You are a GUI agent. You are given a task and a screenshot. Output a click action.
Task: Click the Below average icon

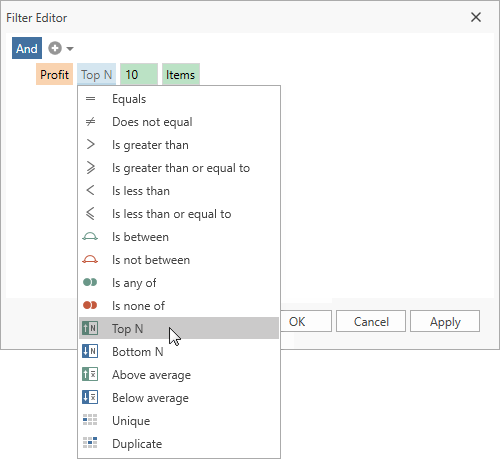(90, 397)
